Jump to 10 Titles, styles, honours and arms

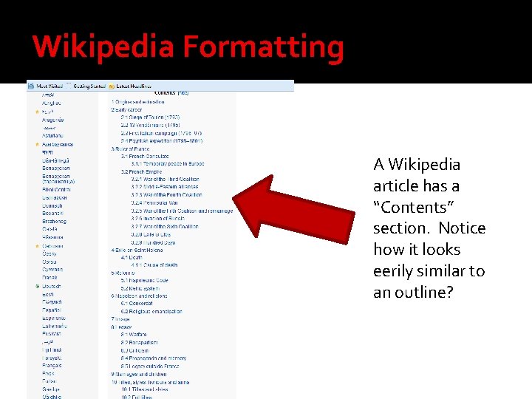tap(150, 383)
